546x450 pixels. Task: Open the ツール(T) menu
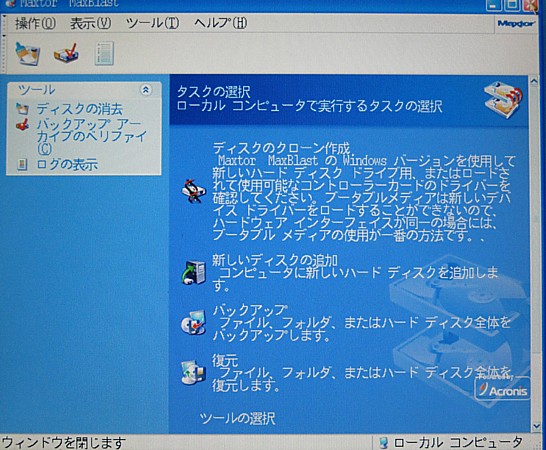coord(153,24)
